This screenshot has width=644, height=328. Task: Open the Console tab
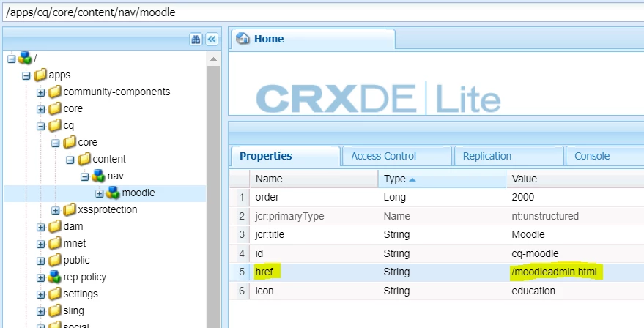[605, 156]
